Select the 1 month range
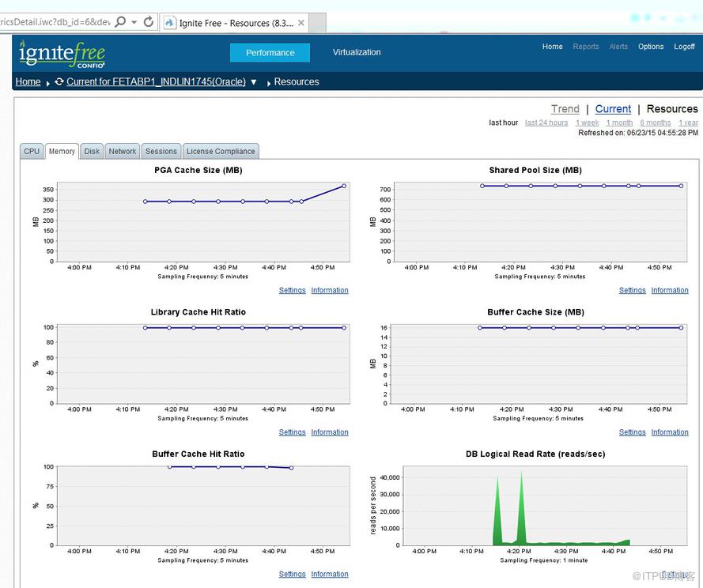Image resolution: width=703 pixels, height=588 pixels. (619, 122)
